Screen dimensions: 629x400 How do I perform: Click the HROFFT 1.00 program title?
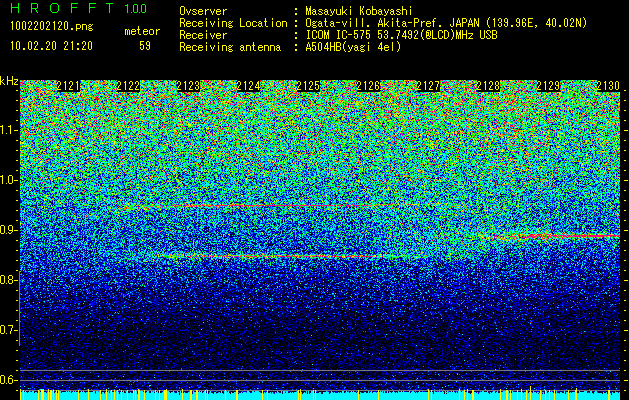point(79,8)
